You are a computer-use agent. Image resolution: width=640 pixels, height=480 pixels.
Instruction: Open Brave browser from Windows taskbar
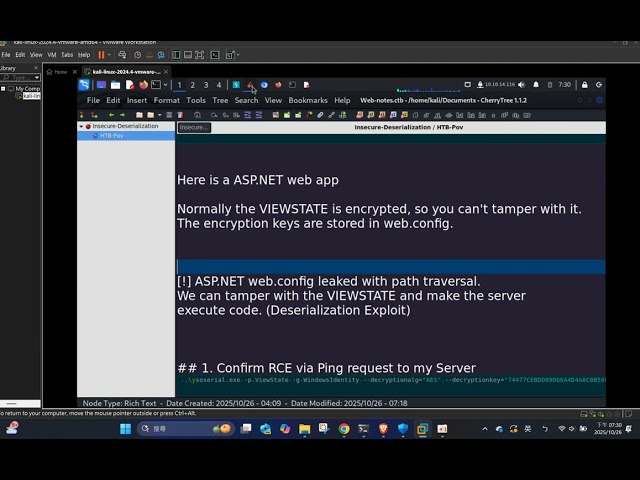pos(383,429)
